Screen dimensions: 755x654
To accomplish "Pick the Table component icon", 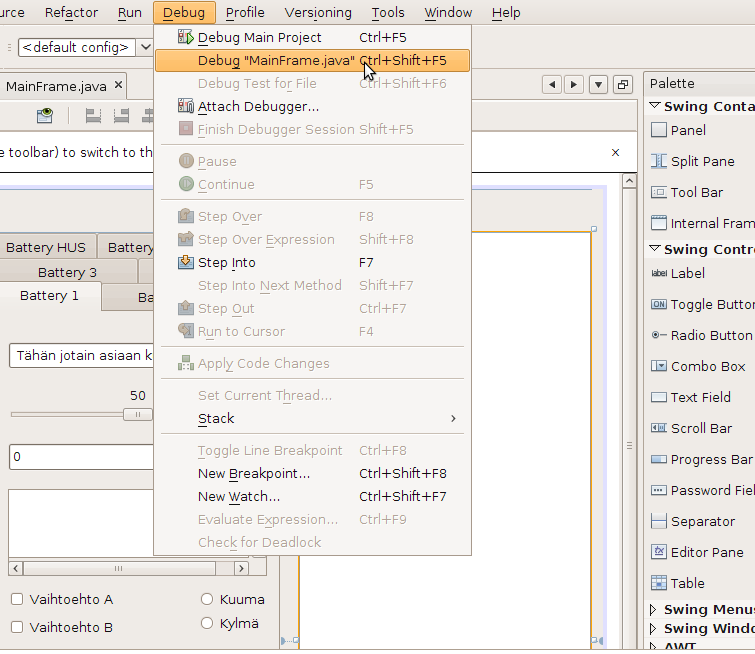I will point(658,583).
